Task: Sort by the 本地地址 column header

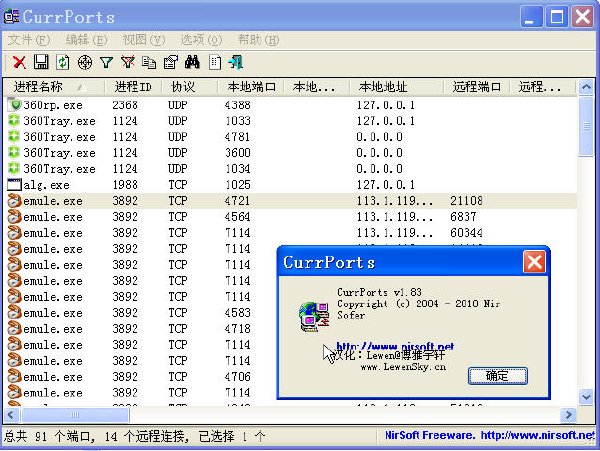Action: [396, 87]
